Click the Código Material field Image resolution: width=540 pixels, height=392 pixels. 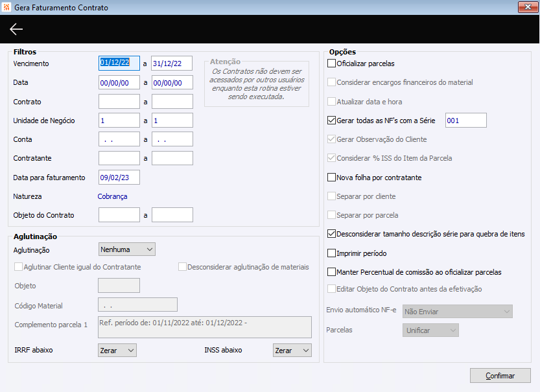coord(137,305)
